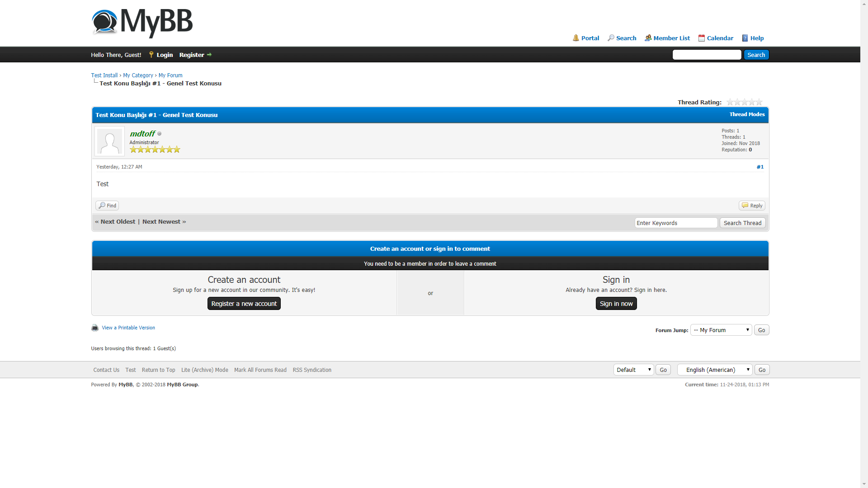Expand the Default theme selector
Viewport: 868px width, 488px height.
point(633,370)
